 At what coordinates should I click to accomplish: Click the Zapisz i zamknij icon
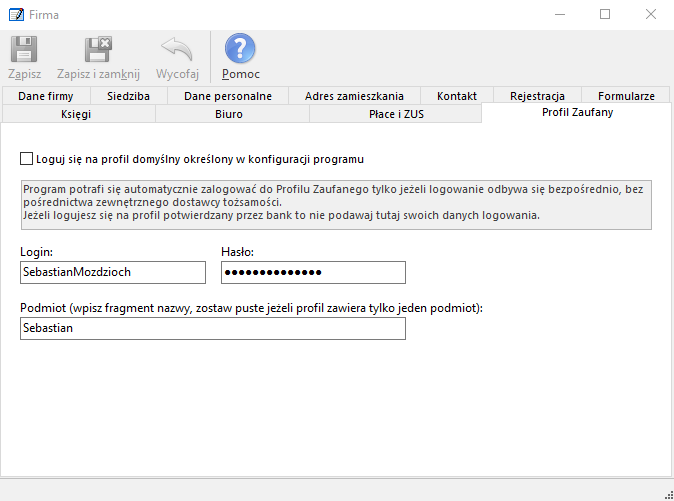98,50
